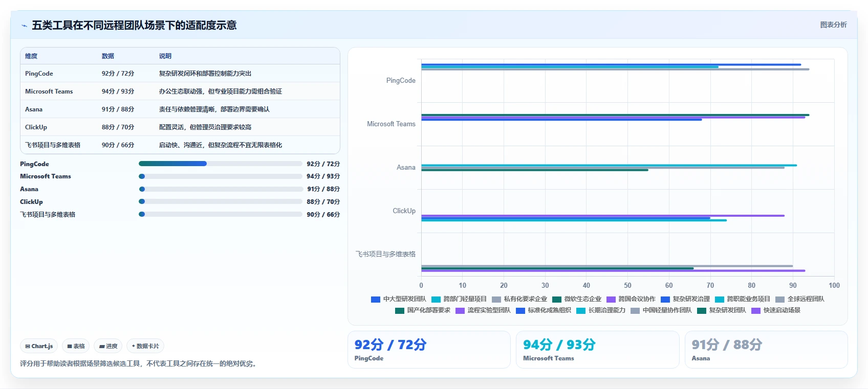Click the description 责任与依赖管理清晰，部署边界需要确认
This screenshot has height=389, width=868.
click(214, 109)
